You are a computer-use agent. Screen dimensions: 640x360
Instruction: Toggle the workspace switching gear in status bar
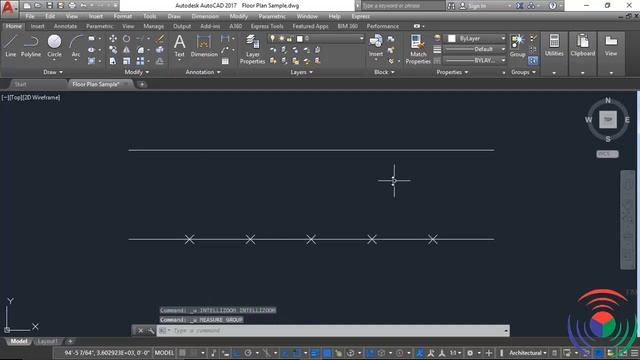coord(470,353)
